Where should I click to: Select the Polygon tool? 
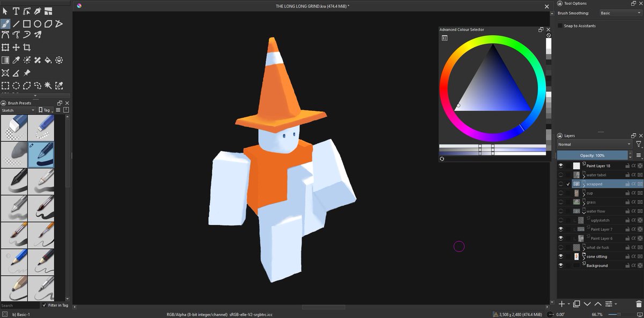click(x=48, y=24)
